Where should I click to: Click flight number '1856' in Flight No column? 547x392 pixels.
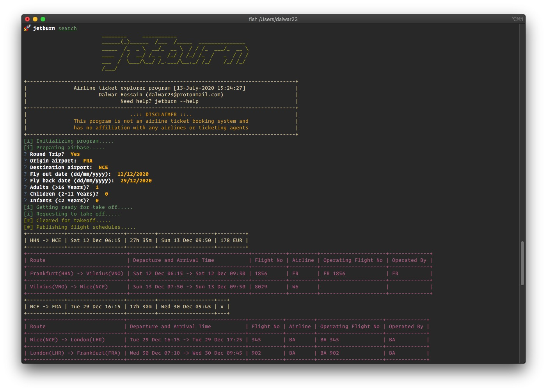(x=261, y=274)
